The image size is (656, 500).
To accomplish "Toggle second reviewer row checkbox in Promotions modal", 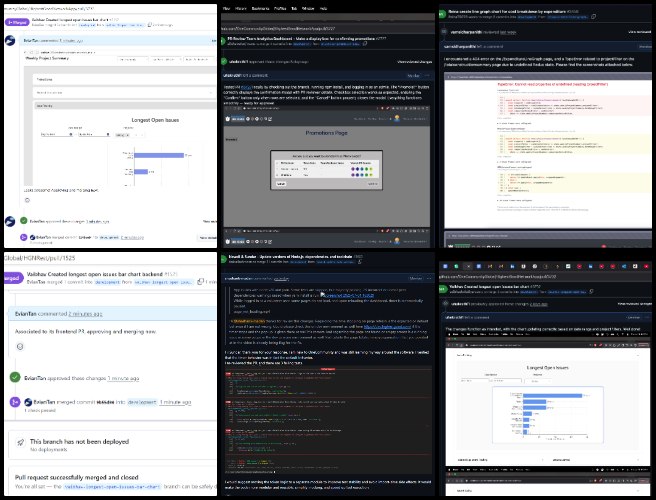I will tap(277, 175).
